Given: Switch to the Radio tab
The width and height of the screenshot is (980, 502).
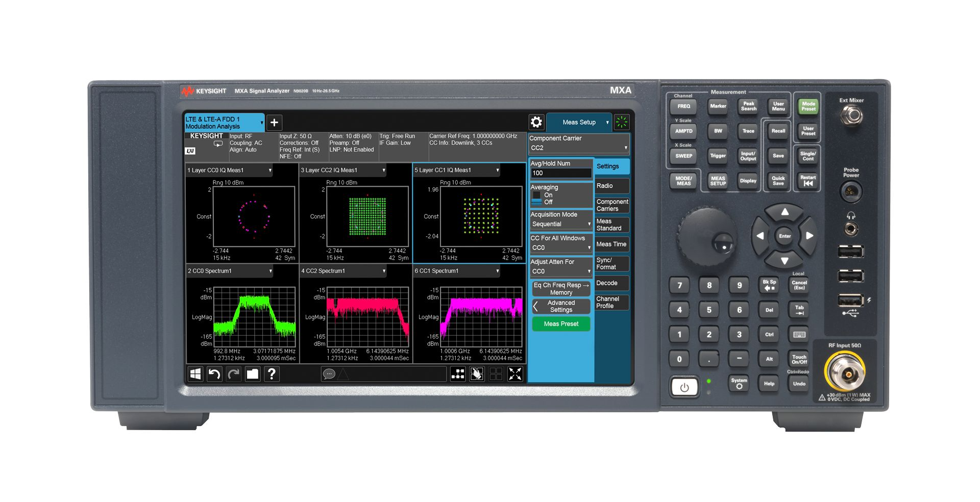Looking at the screenshot, I should click(611, 186).
